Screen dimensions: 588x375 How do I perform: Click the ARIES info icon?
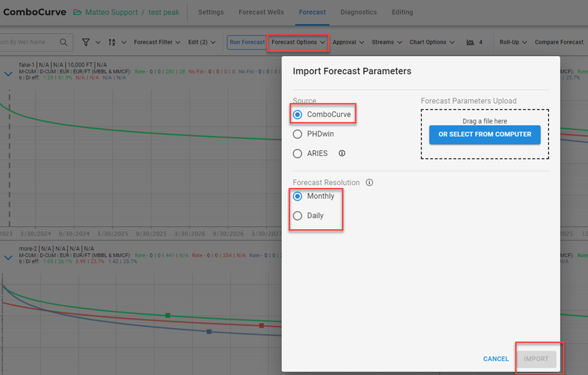[342, 153]
